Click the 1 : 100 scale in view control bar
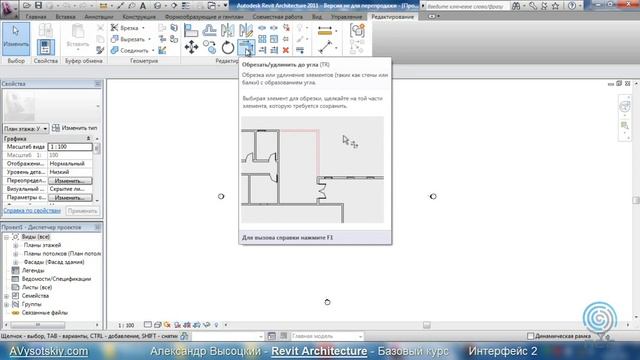The width and height of the screenshot is (640, 360). click(126, 325)
